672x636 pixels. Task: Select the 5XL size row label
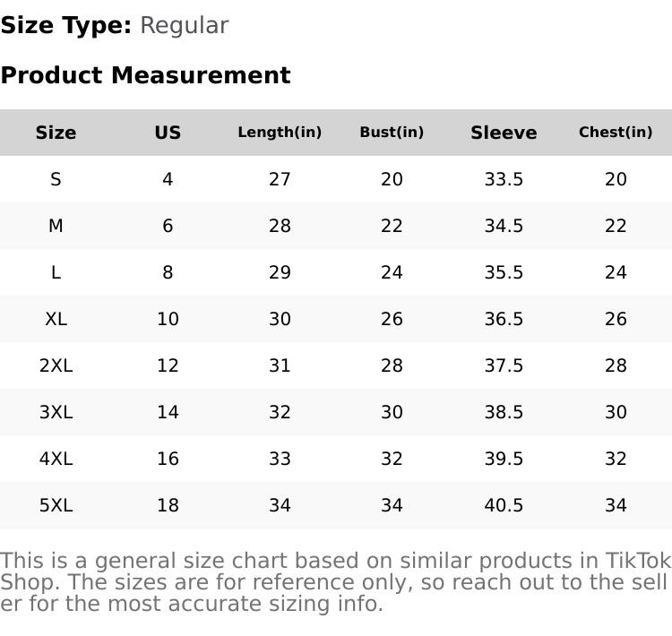(x=56, y=505)
